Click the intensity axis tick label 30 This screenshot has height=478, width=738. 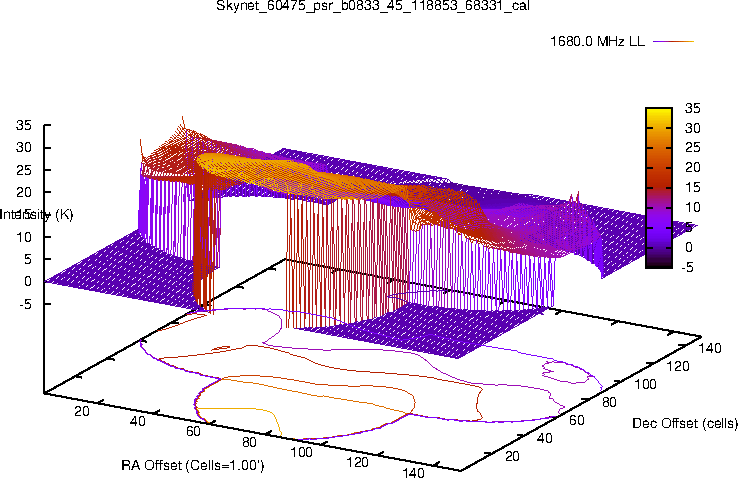tap(24, 148)
